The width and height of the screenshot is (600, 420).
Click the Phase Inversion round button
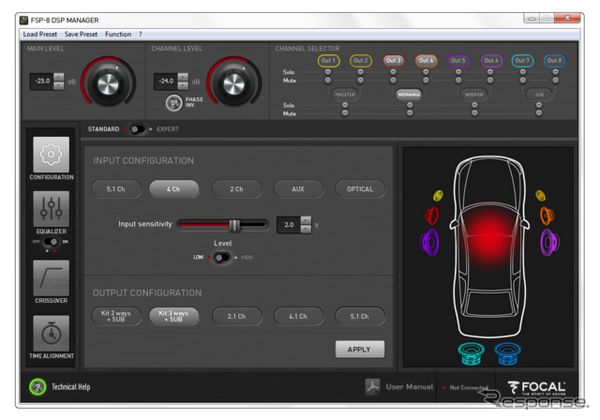[174, 103]
